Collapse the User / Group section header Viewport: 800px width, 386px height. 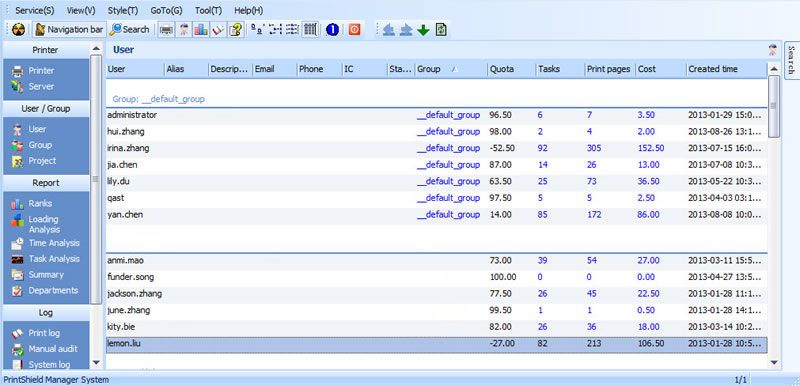point(45,109)
